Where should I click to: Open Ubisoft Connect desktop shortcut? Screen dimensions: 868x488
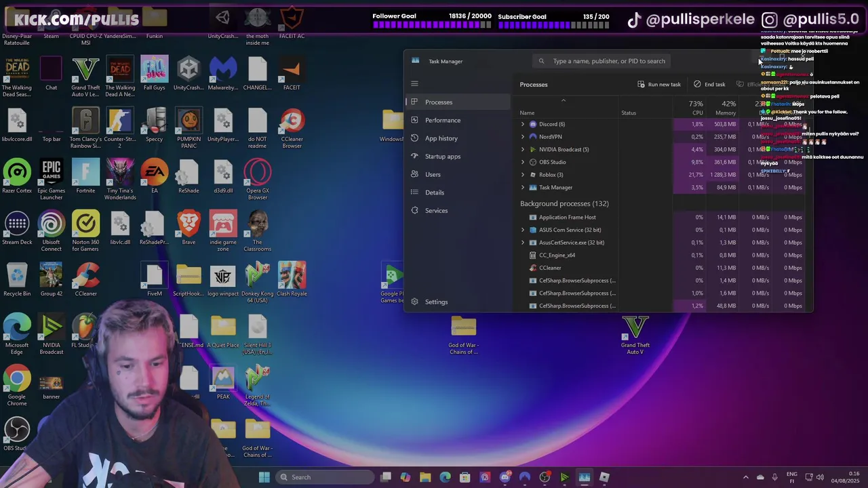pyautogui.click(x=52, y=232)
